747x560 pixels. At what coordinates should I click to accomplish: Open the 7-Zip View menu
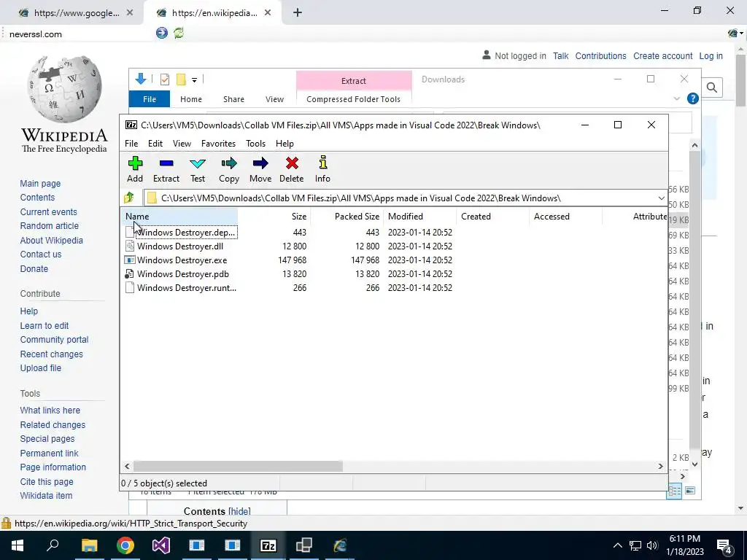pos(182,144)
